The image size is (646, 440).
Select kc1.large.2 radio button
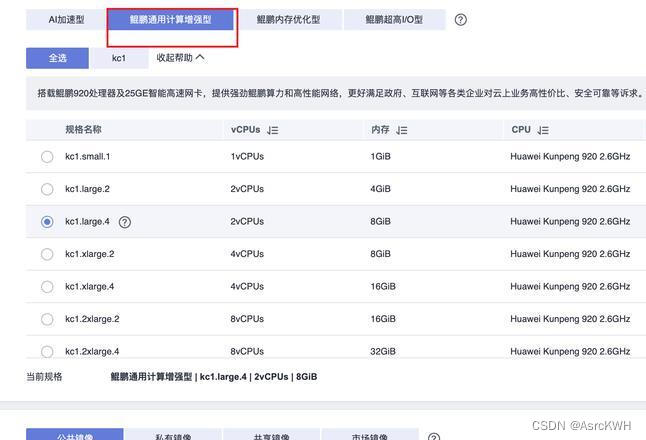pyautogui.click(x=47, y=189)
